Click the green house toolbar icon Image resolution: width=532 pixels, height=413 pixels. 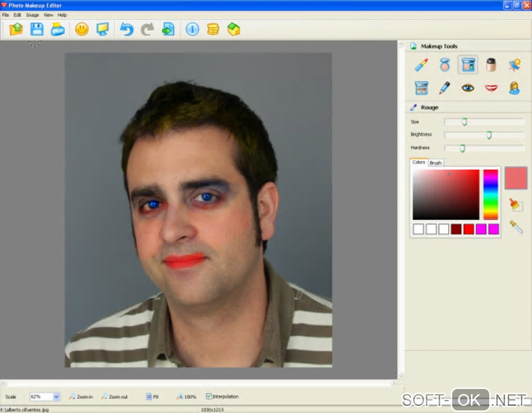(x=234, y=29)
